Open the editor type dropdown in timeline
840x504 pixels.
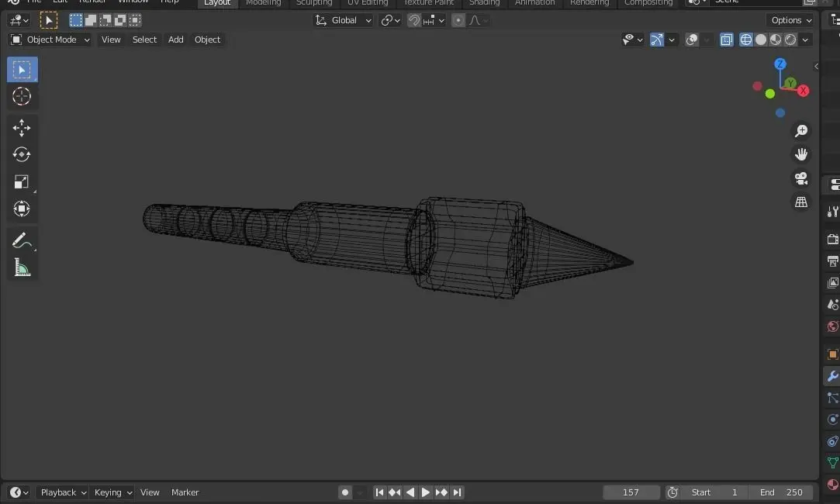pos(19,492)
